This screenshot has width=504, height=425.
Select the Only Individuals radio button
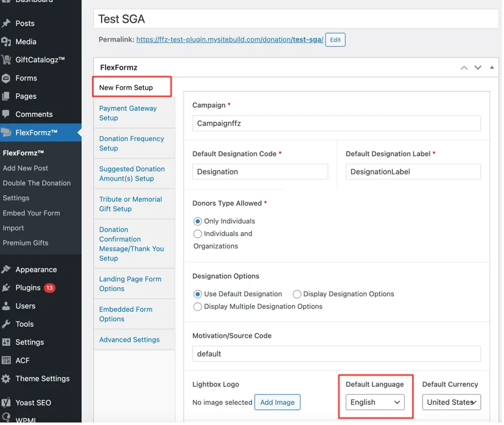pos(198,221)
